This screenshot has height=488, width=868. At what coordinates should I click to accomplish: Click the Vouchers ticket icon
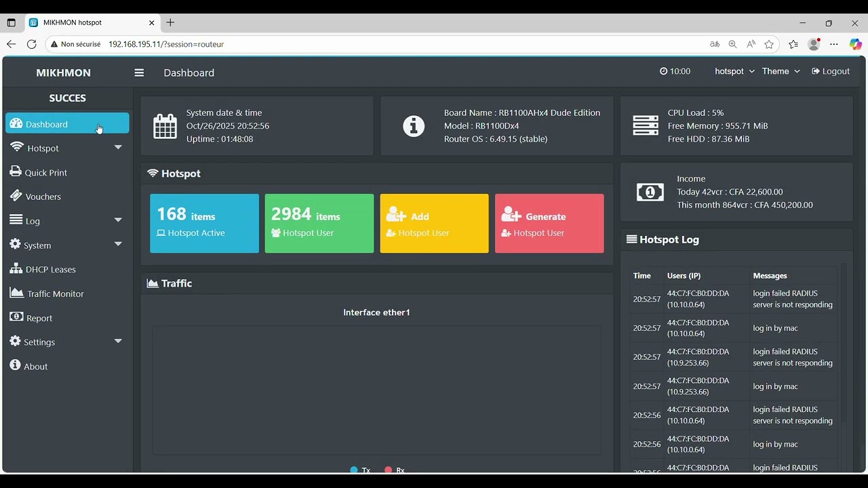(16, 196)
